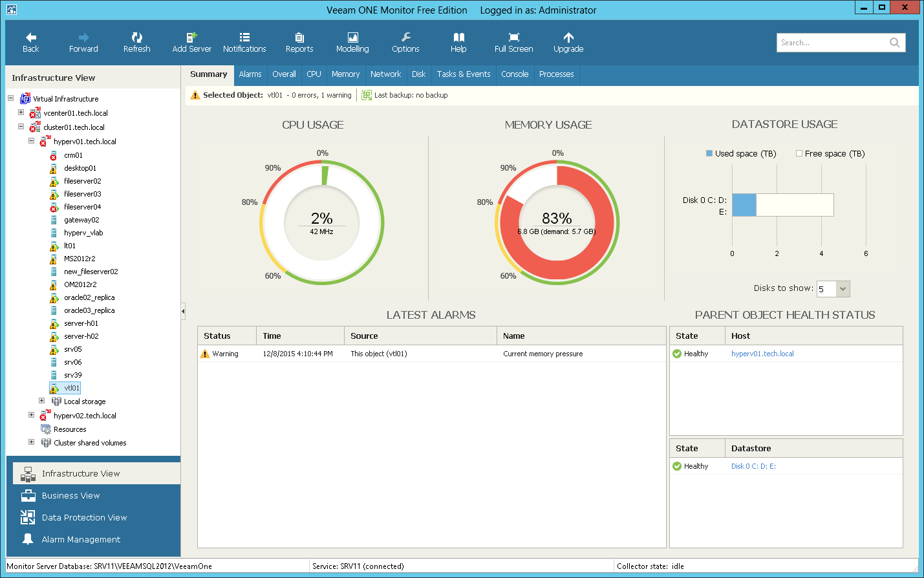Toggle the Free space legend box
The width and height of the screenshot is (924, 578).
(x=799, y=154)
